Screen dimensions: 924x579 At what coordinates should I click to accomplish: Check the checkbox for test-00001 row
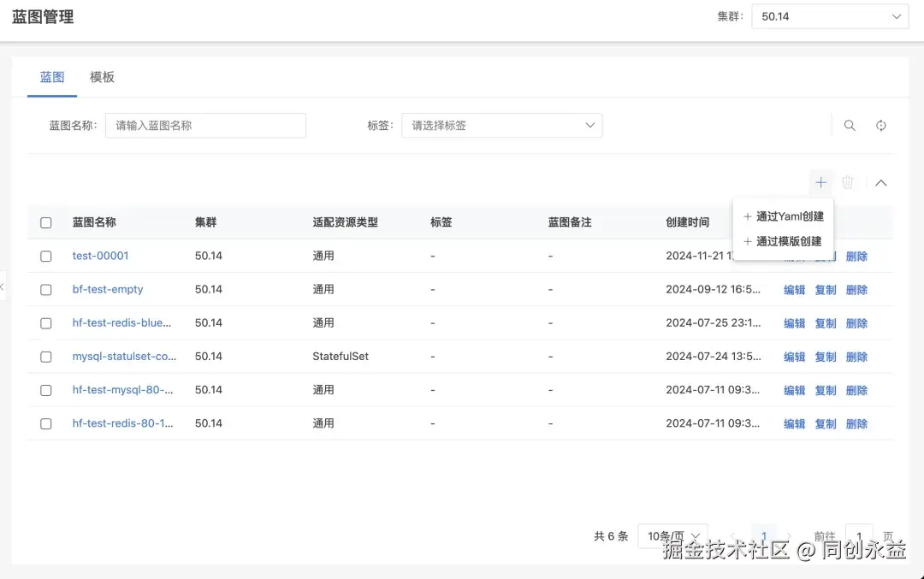click(45, 255)
